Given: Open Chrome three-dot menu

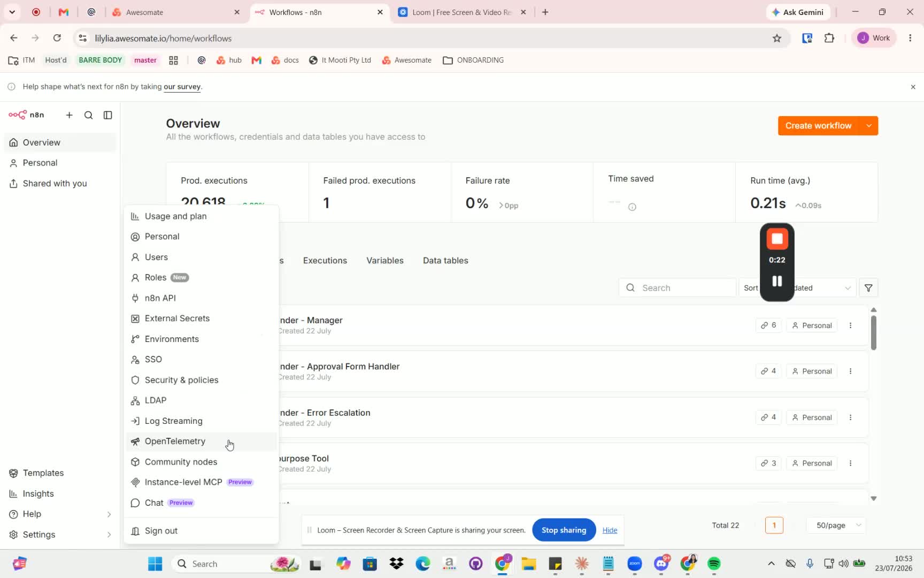Looking at the screenshot, I should point(910,38).
